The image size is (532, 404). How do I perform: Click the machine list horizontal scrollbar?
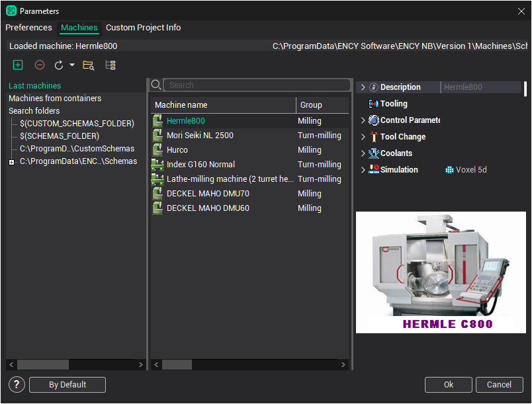click(x=177, y=364)
